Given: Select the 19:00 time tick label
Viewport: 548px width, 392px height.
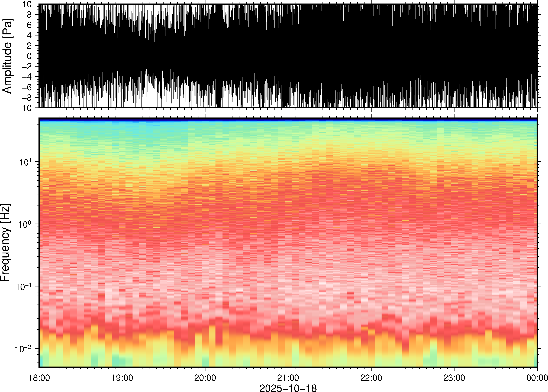Looking at the screenshot, I should tap(122, 378).
